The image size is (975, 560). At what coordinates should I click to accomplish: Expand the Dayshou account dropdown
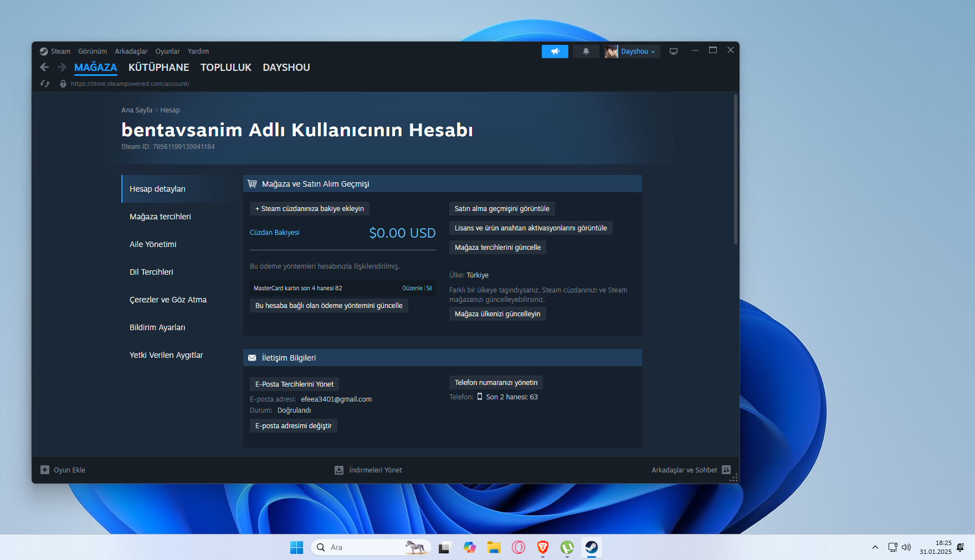pos(638,52)
